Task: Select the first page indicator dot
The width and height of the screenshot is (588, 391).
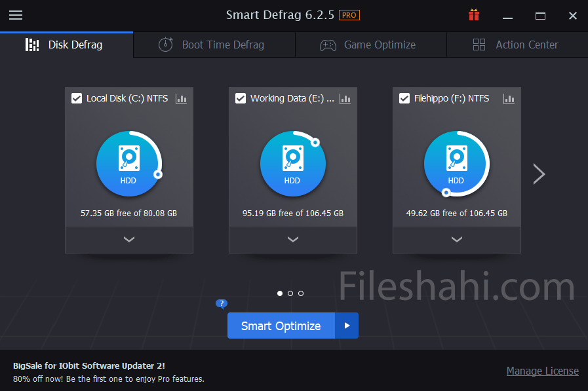Action: pos(280,293)
